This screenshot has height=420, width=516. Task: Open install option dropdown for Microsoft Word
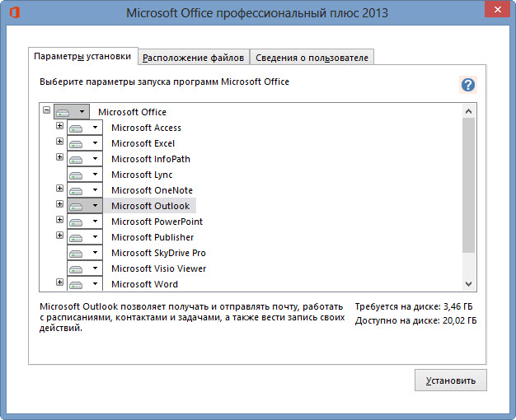[85, 283]
